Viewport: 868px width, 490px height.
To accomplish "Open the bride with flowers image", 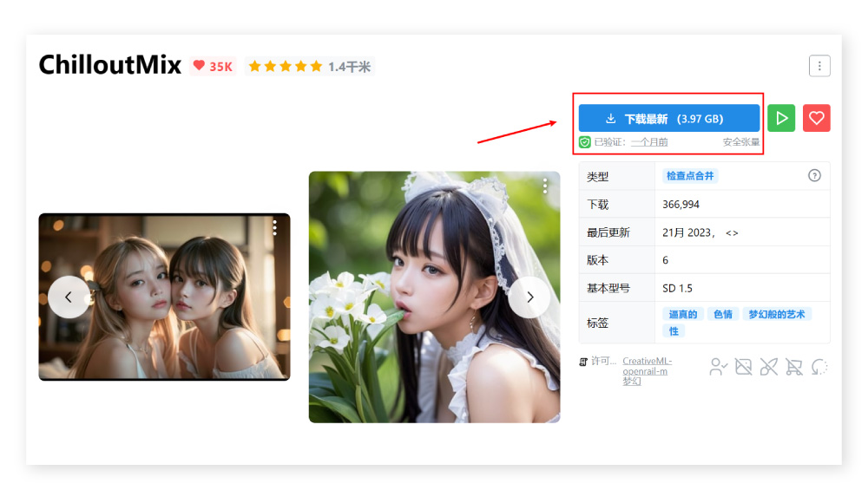I will [434, 297].
